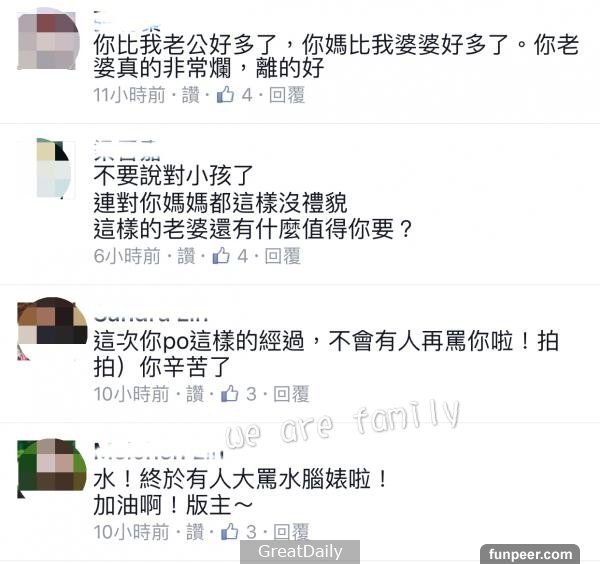Open fourth commenter's green avatar
Image resolution: width=600 pixels, height=564 pixels.
click(x=52, y=468)
